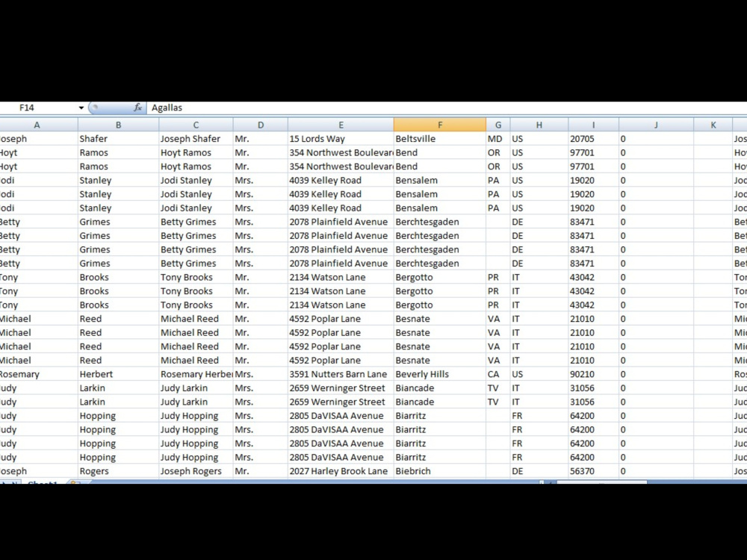Click the Mr. cell in Joseph Rogers row
Screen dimensions: 747x560
[261, 471]
